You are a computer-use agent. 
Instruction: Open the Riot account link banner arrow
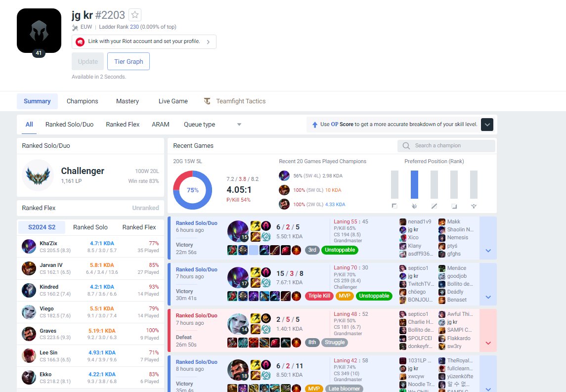pos(208,42)
